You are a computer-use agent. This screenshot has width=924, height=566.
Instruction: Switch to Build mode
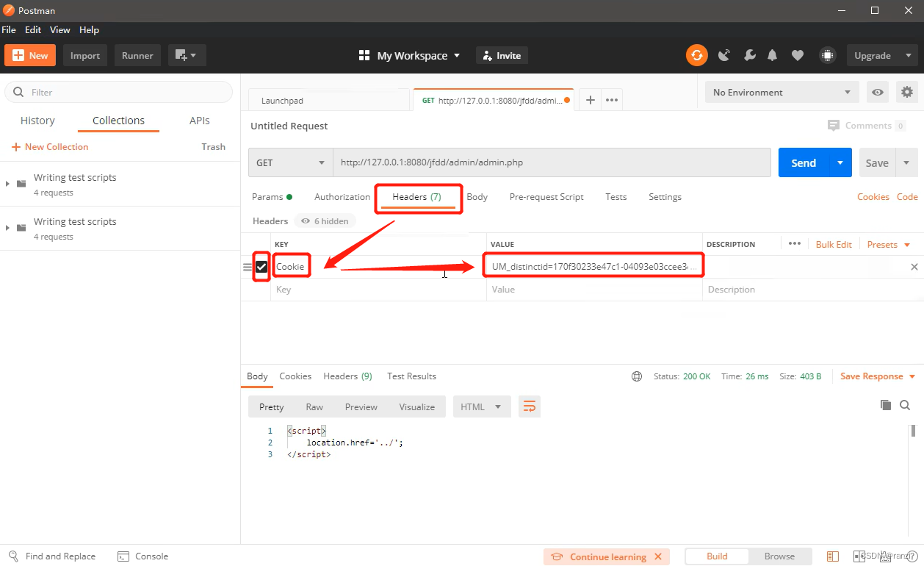(717, 556)
